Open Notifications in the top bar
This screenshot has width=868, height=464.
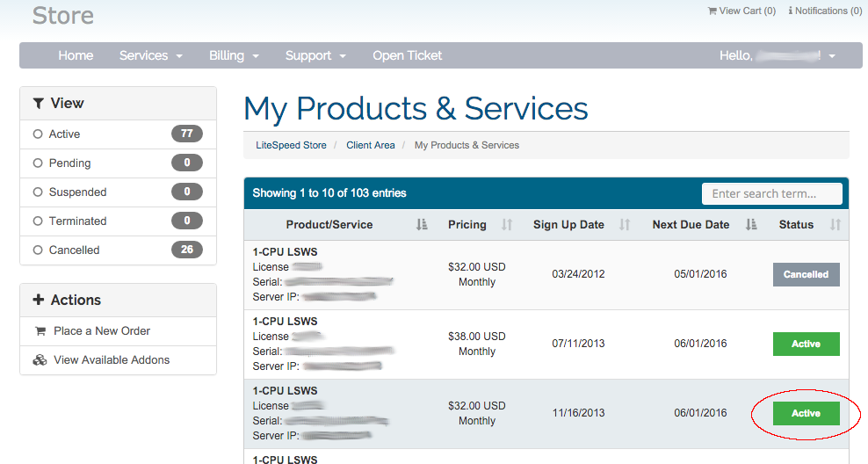click(x=825, y=11)
